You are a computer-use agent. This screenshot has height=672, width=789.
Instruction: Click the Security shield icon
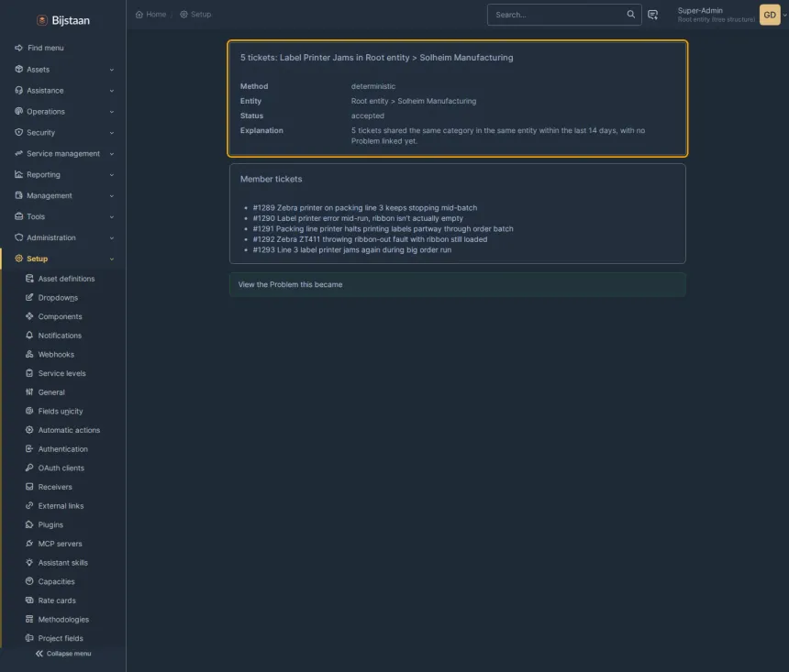click(x=18, y=132)
